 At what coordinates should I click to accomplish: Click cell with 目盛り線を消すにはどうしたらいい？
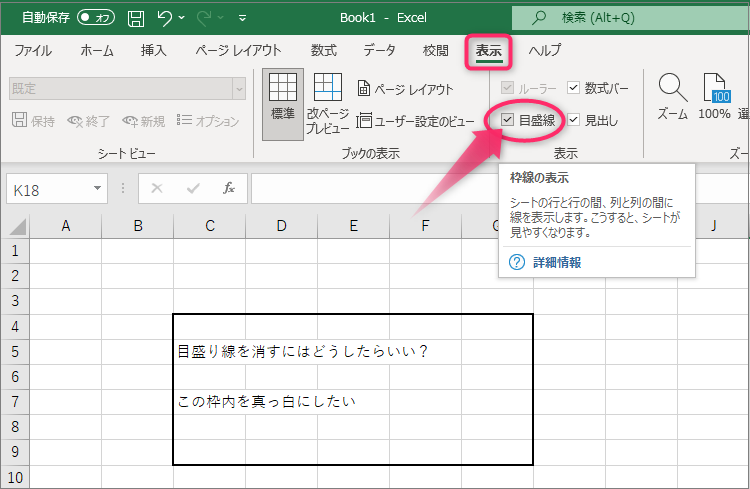(210, 352)
